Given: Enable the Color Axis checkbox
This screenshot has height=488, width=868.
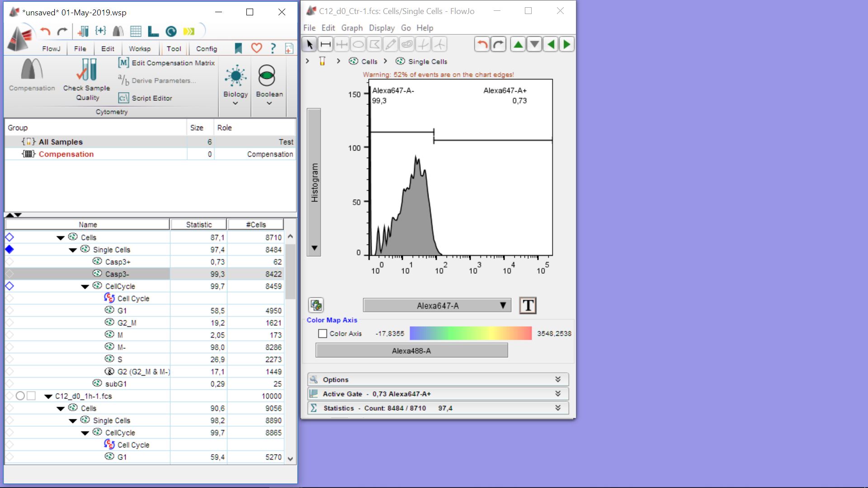Looking at the screenshot, I should point(323,333).
